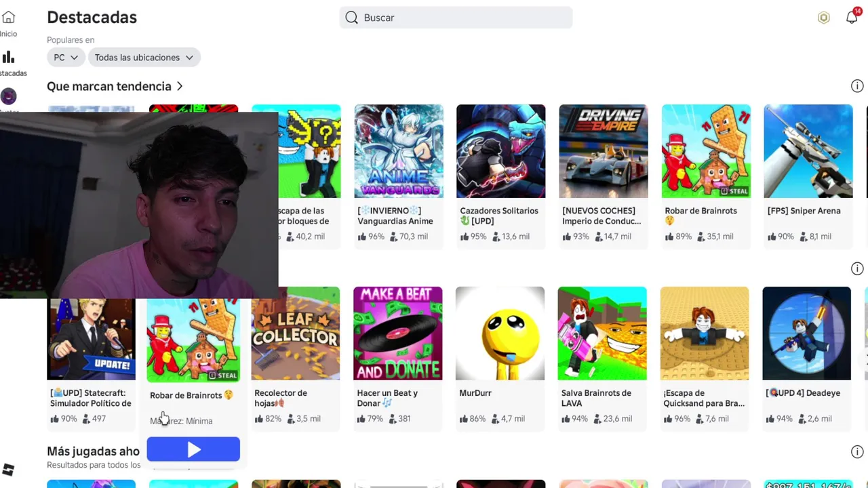Image resolution: width=868 pixels, height=488 pixels.
Task: Expand the Que marcan tendencia section arrow
Action: click(180, 86)
